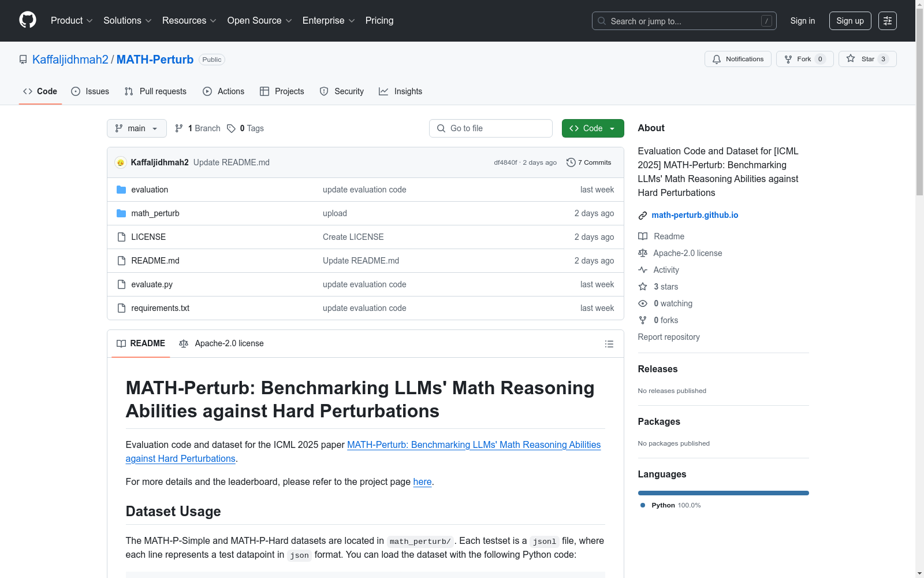This screenshot has width=924, height=578.
Task: Expand the Solutions menu
Action: pyautogui.click(x=128, y=21)
